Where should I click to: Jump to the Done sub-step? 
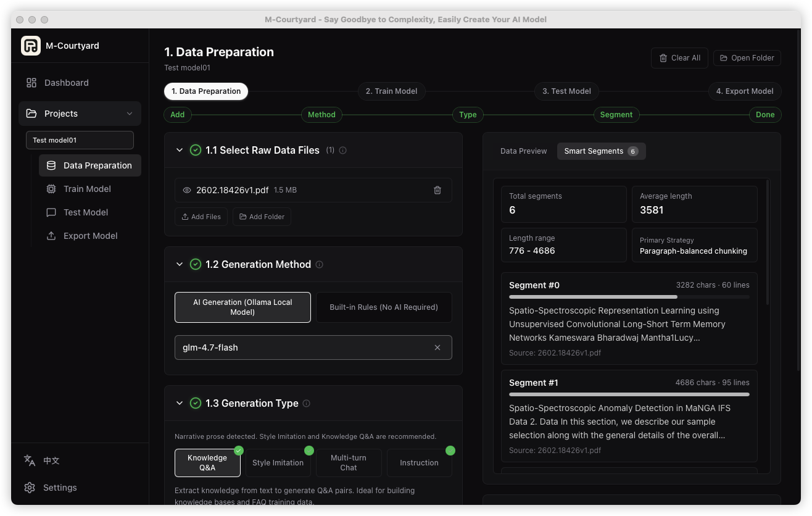[765, 115]
